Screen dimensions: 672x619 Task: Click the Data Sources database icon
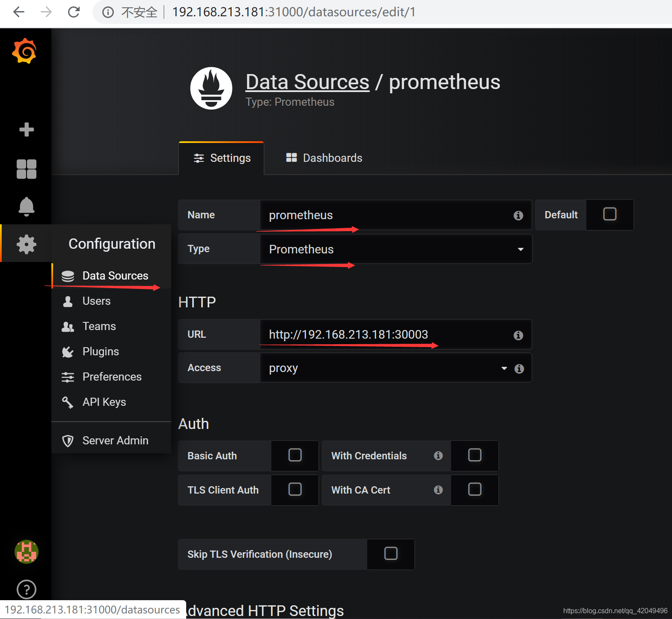pyautogui.click(x=68, y=276)
